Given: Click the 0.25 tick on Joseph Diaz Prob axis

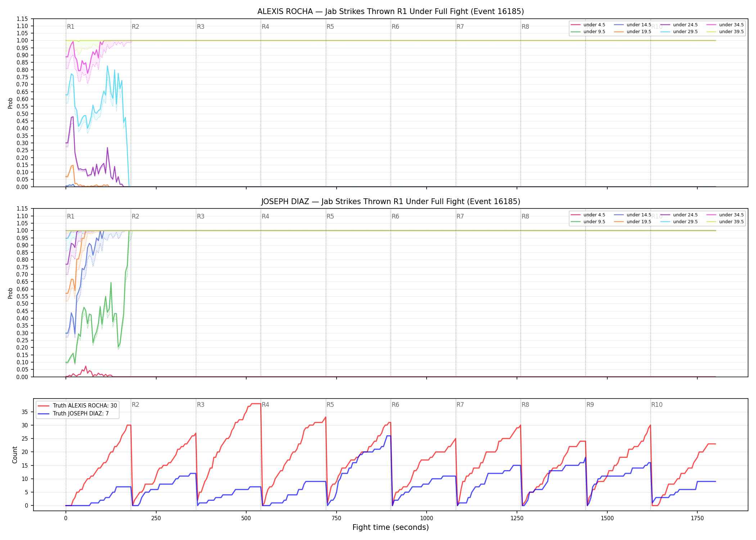Looking at the screenshot, I should pos(22,340).
